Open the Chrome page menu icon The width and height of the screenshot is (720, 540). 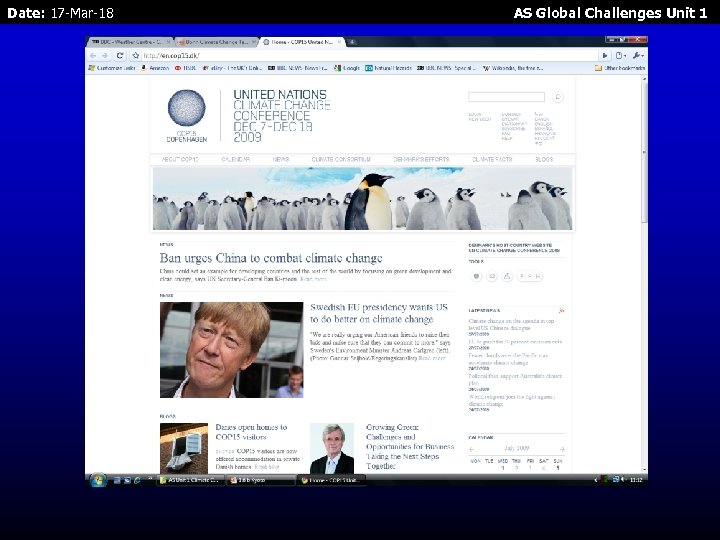(x=620, y=56)
